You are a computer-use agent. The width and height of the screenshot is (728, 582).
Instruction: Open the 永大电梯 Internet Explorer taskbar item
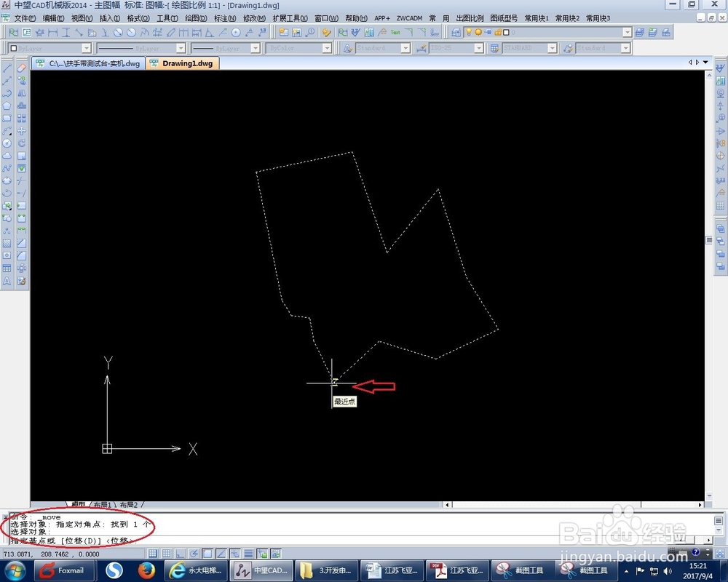pyautogui.click(x=197, y=570)
